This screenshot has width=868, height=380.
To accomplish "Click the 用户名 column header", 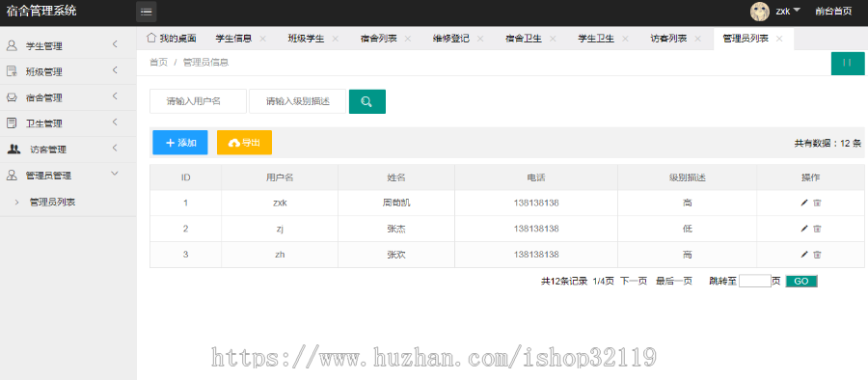I will (x=280, y=177).
